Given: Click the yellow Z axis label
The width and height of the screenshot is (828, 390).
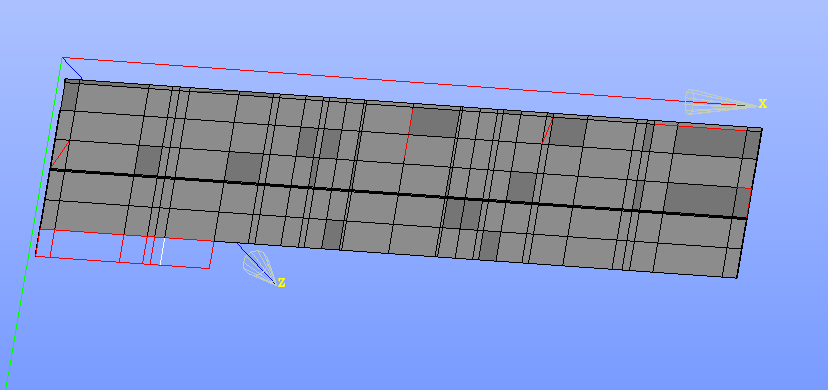Looking at the screenshot, I should [281, 283].
